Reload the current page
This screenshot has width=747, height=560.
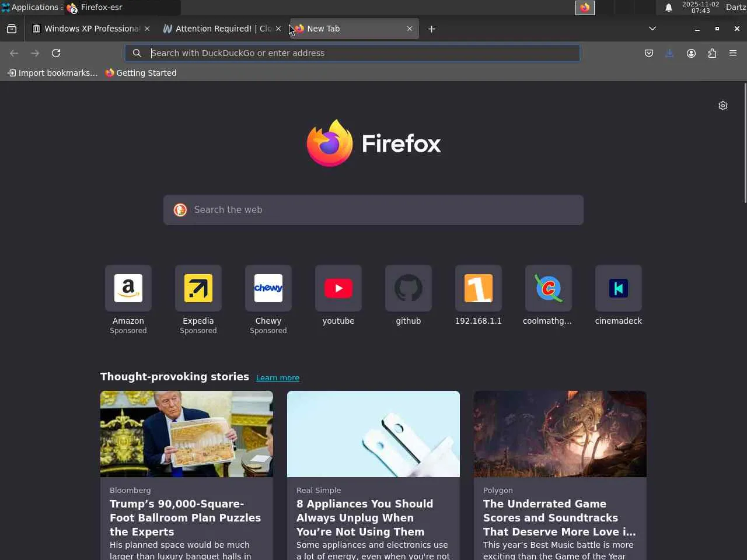[x=56, y=53]
